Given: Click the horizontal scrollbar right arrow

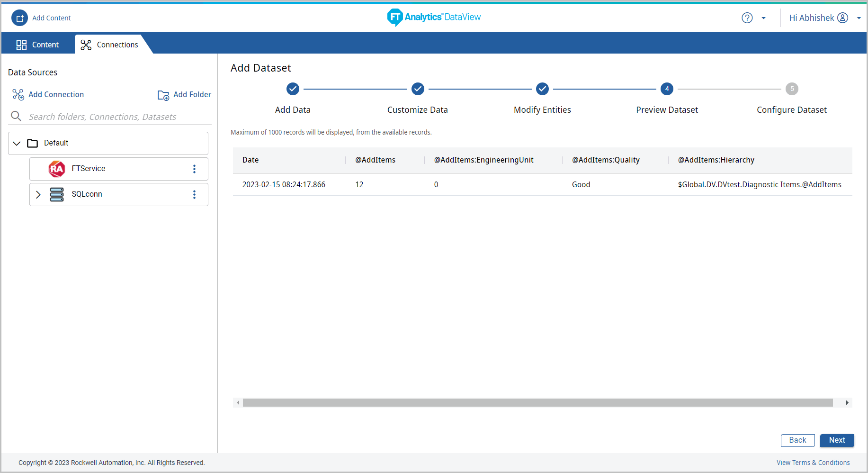Looking at the screenshot, I should tap(847, 403).
